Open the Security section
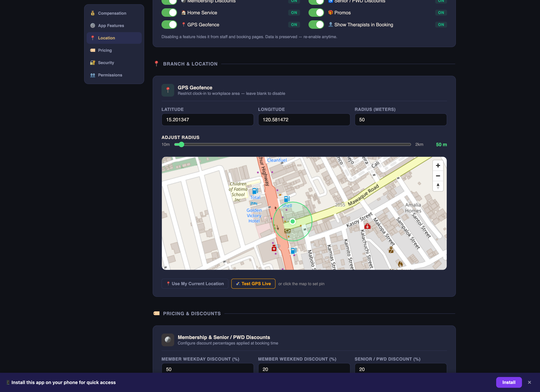Image resolution: width=540 pixels, height=392 pixels. tap(114, 63)
